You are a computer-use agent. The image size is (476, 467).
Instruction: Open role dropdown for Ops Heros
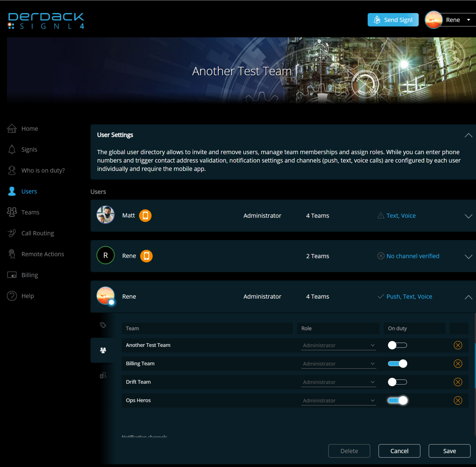(x=339, y=401)
